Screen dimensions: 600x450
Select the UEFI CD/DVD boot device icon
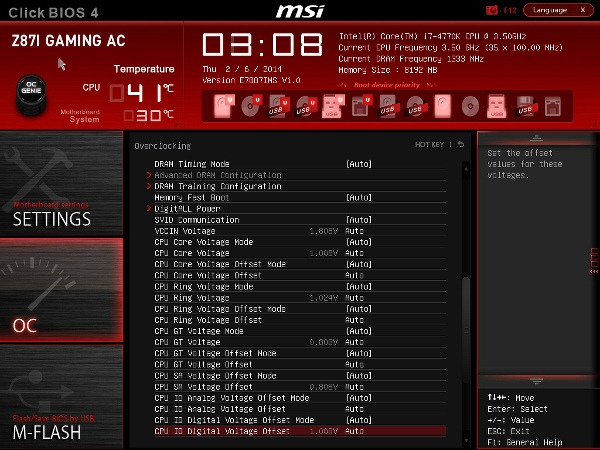click(x=251, y=106)
